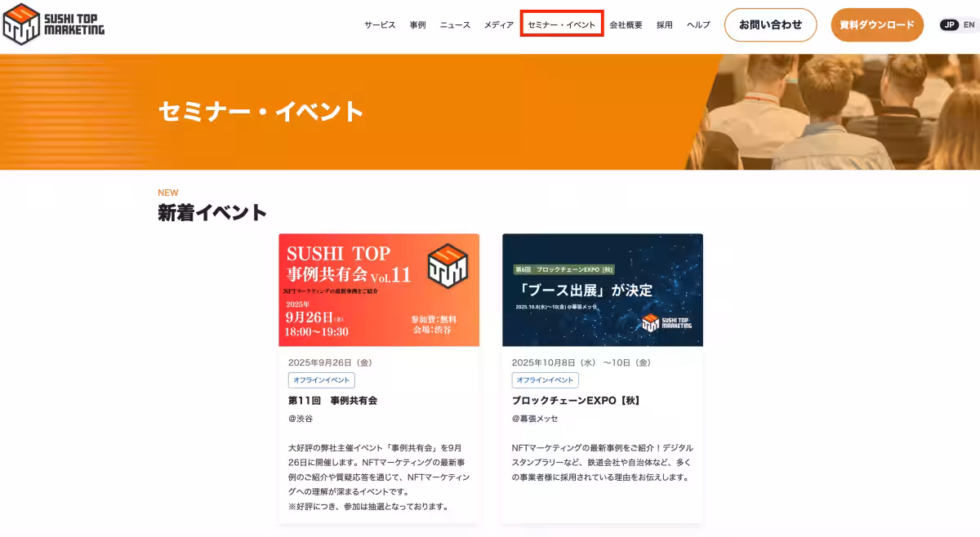
Task: Select メディア in the navigation
Action: pyautogui.click(x=498, y=25)
